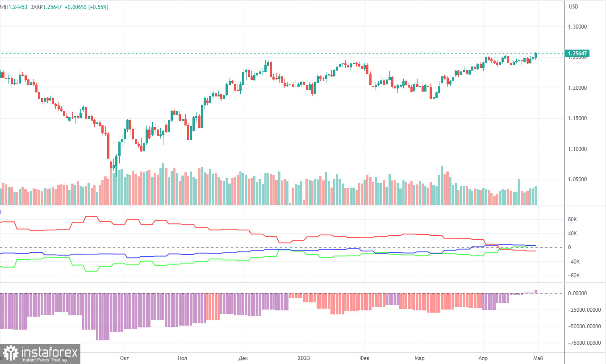Select the 1.20000 price axis label
The width and height of the screenshot is (606, 364).
(578, 88)
